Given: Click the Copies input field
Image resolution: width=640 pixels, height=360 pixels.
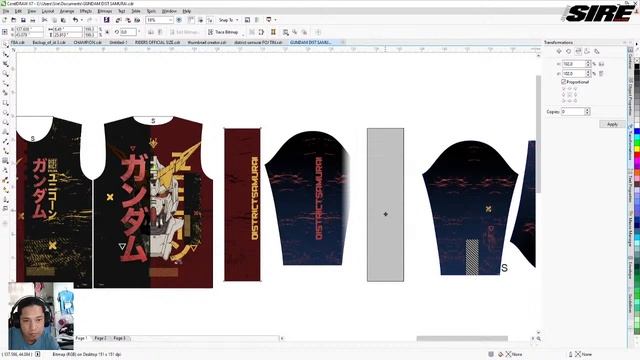Looking at the screenshot, I should point(573,111).
